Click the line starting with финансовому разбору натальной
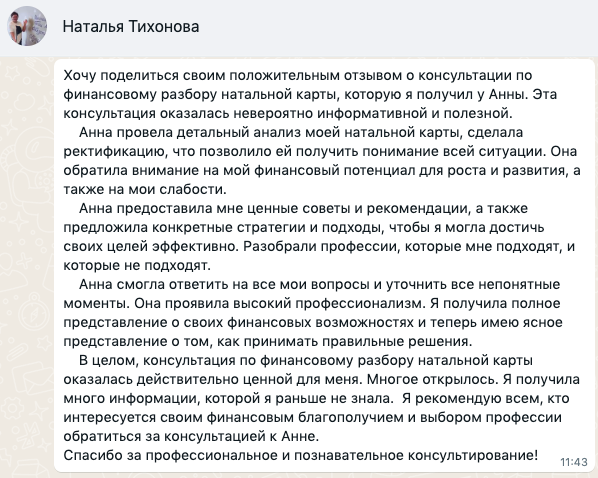Screen dimensions: 598x478 click(x=310, y=95)
